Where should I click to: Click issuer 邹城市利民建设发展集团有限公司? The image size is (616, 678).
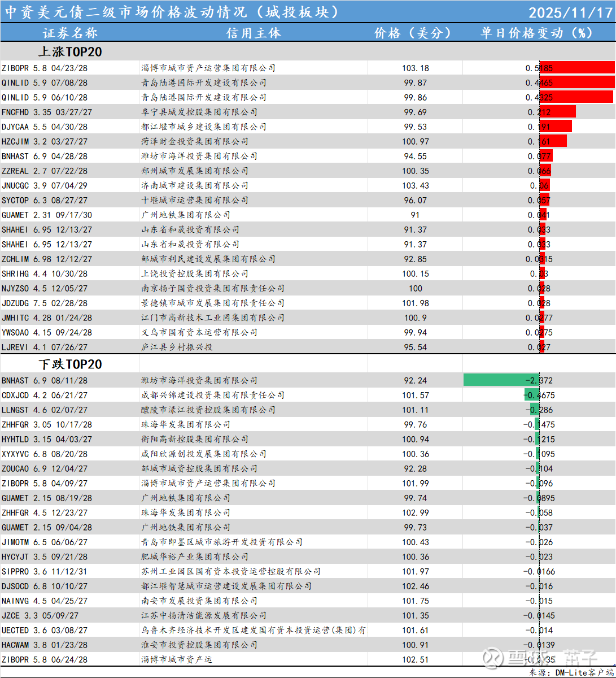tap(208, 259)
